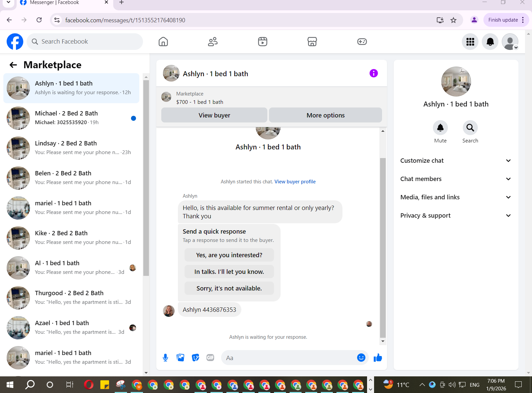Open the site information icon in address bar
This screenshot has height=393, width=532.
coord(57,20)
